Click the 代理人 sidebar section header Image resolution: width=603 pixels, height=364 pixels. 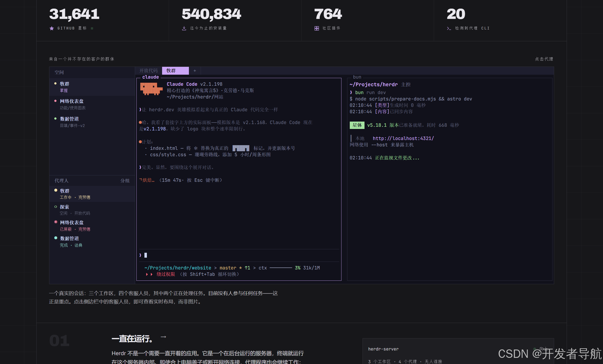click(x=61, y=181)
